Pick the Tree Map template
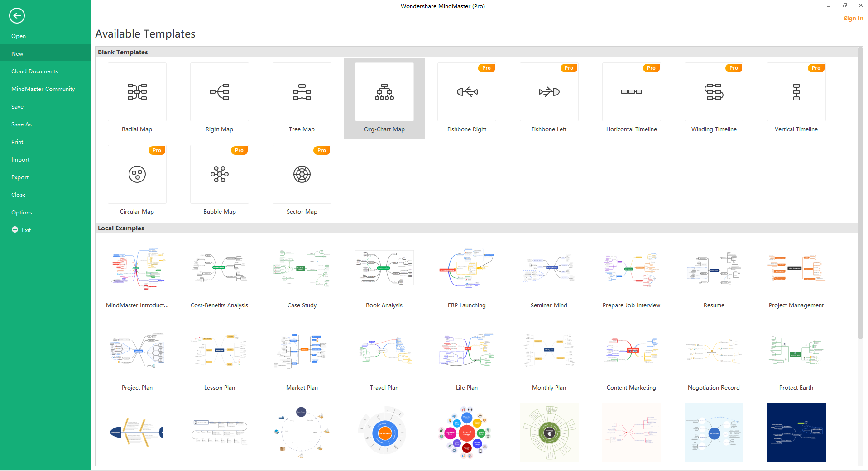The height and width of the screenshot is (471, 868). pos(302,92)
